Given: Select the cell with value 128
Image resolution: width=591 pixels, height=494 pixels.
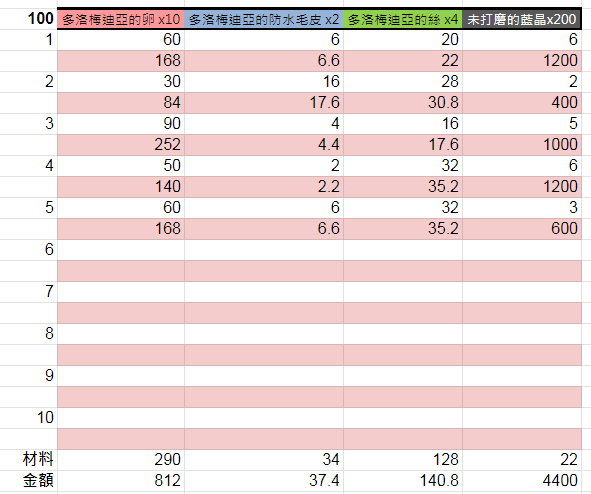Looking at the screenshot, I should click(x=403, y=459).
